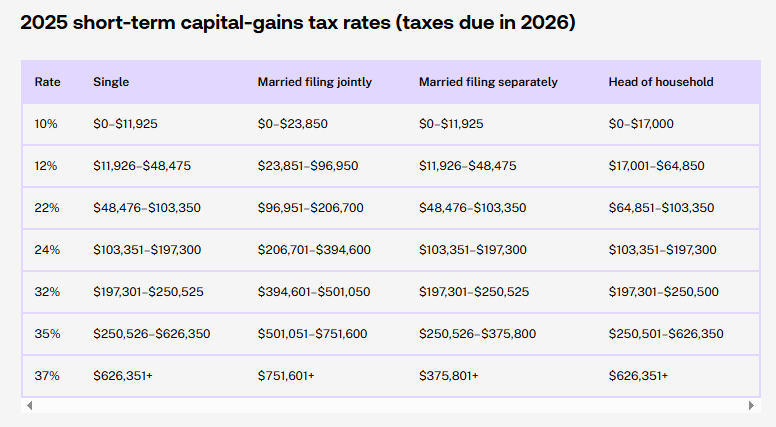Select the Married filing separately header

point(488,82)
